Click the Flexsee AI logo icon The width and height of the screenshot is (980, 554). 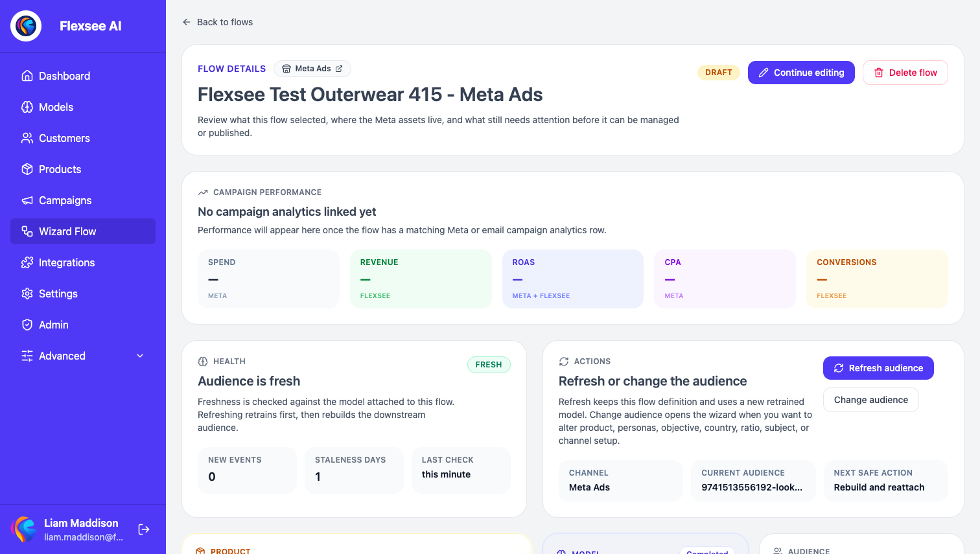coord(26,26)
